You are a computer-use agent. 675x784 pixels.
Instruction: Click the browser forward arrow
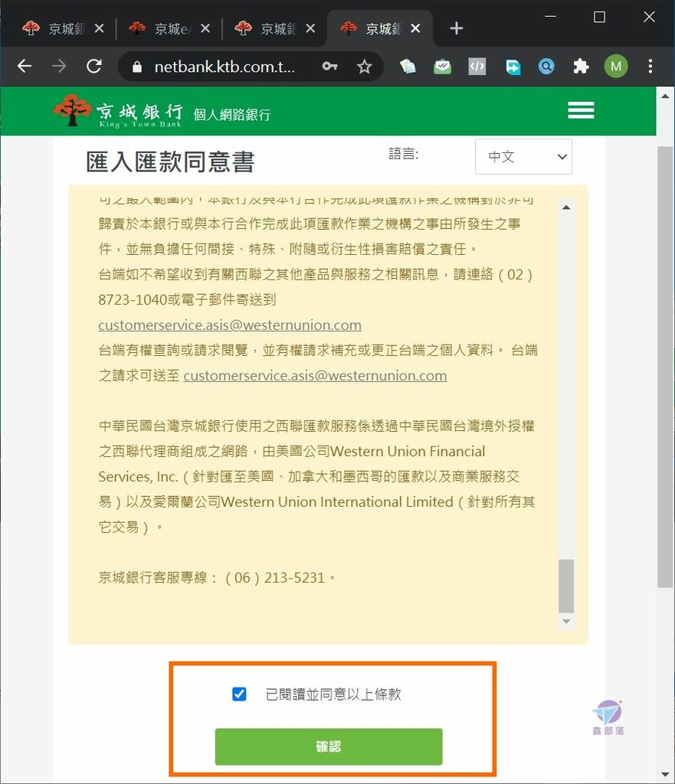tap(59, 66)
